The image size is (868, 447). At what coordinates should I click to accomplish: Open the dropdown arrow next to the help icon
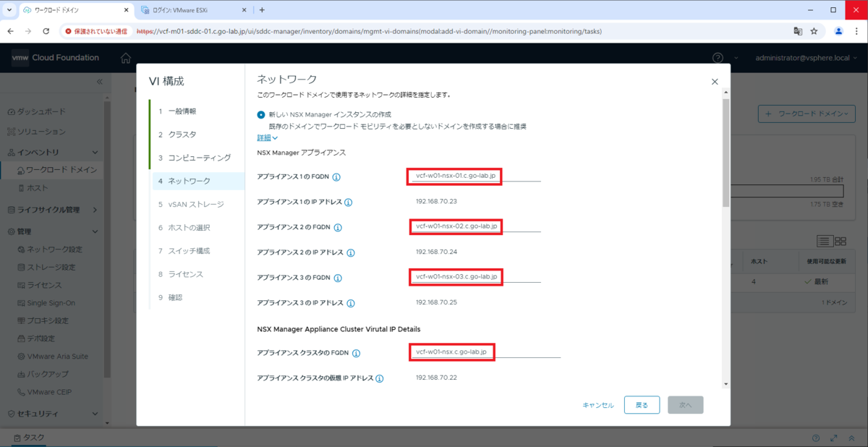736,58
